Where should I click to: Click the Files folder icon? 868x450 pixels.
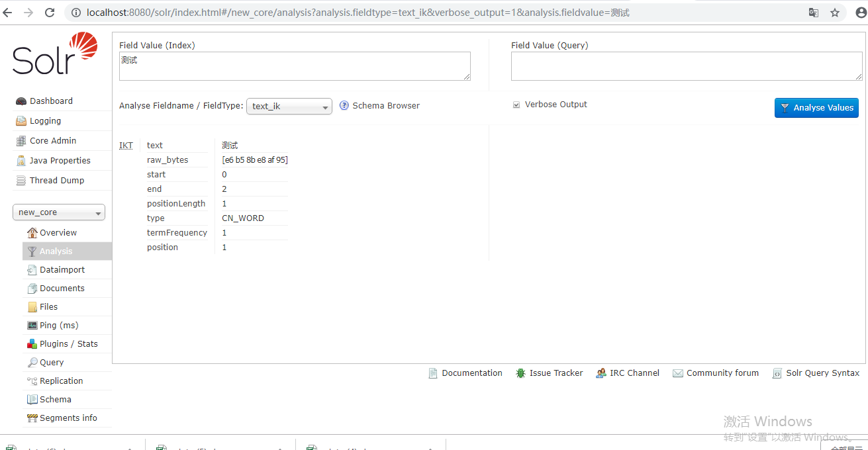point(32,307)
